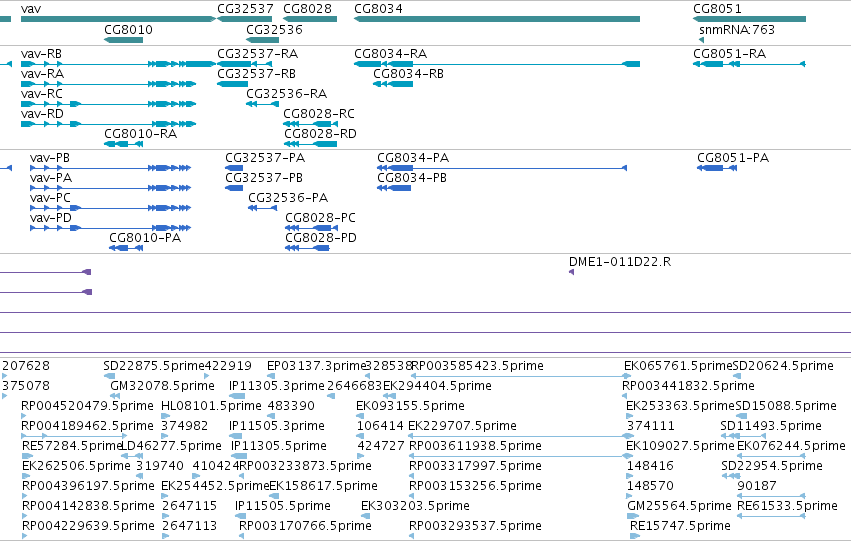This screenshot has width=851, height=541.
Task: Select the vav-RA transcript label
Action: coord(42,74)
